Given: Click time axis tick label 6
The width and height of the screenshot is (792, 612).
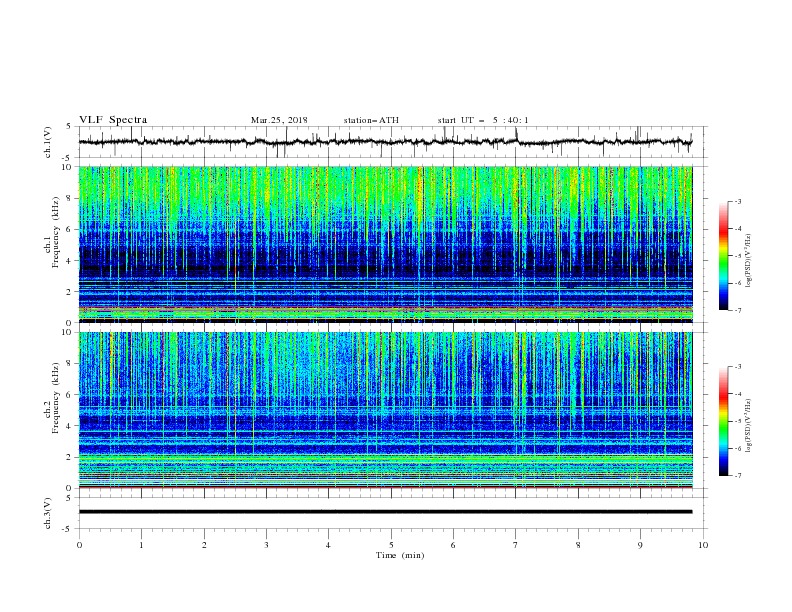Looking at the screenshot, I should [453, 545].
